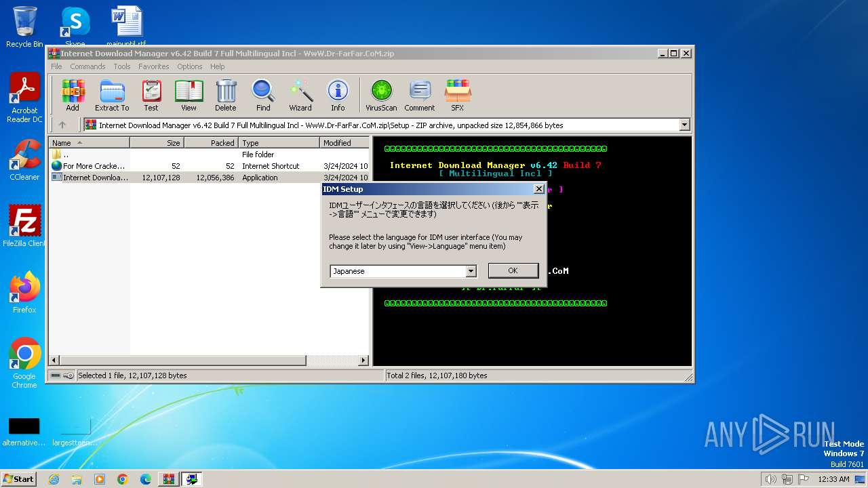Click Chrome icon in the taskbar
The height and width of the screenshot is (488, 868).
[x=123, y=479]
